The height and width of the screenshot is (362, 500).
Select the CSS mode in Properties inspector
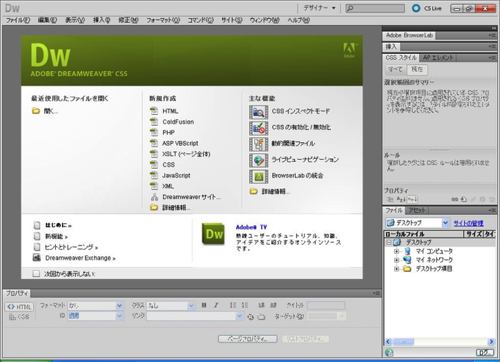pos(19,317)
